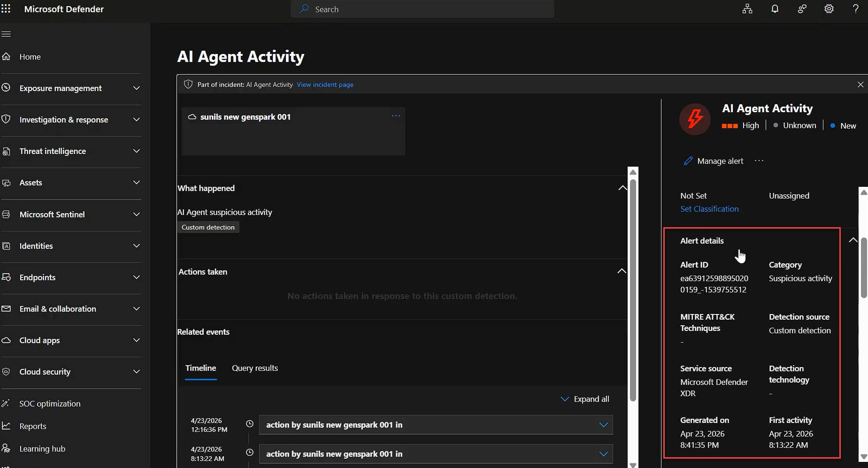Viewport: 868px width, 468px height.
Task: Click the Cloud security icon
Action: tap(6, 371)
